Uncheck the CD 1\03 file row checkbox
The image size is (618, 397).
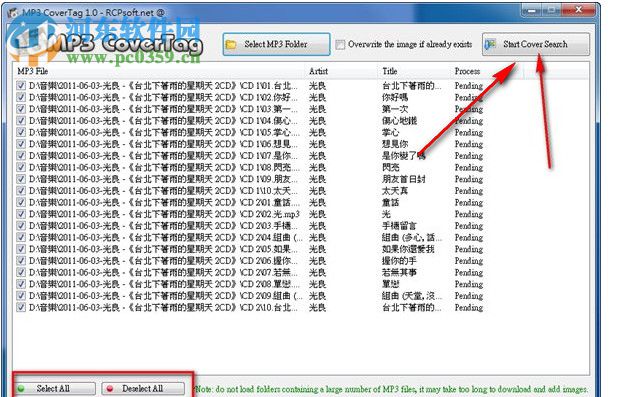[21, 109]
